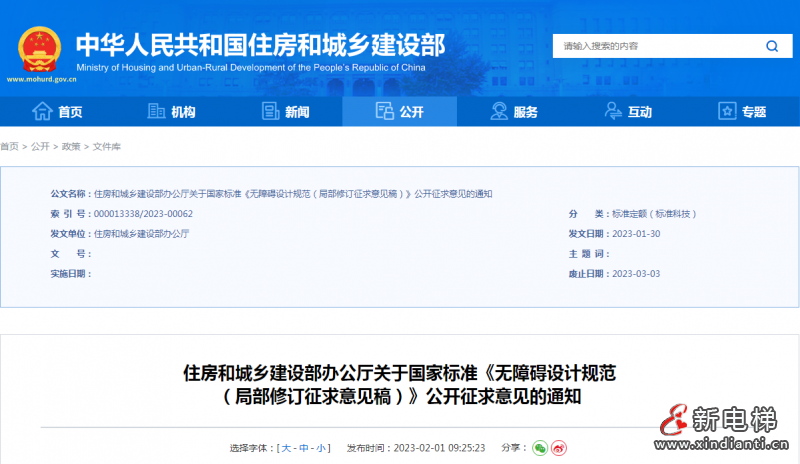Go to 文件库 in the breadcrumb
The height and width of the screenshot is (464, 800).
tap(106, 146)
